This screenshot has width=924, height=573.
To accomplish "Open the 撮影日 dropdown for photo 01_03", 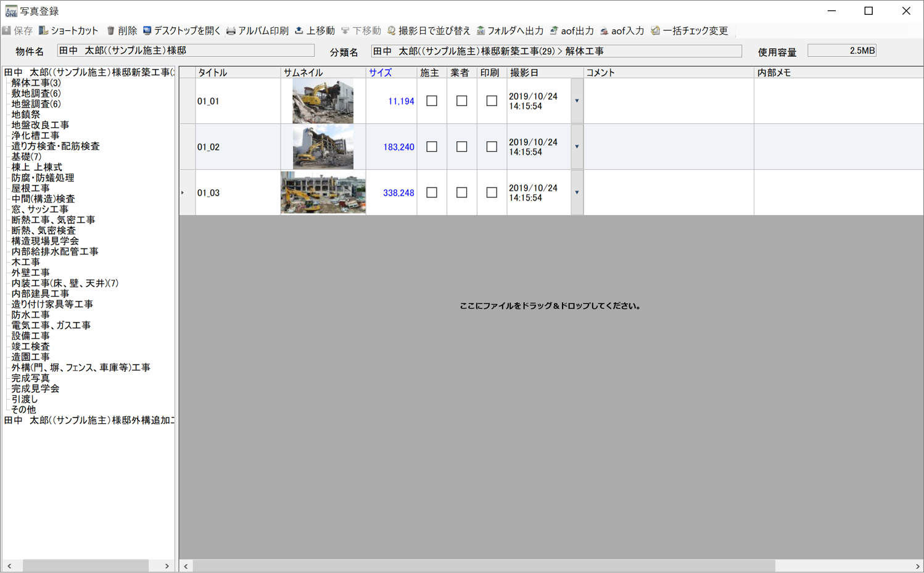I will pyautogui.click(x=576, y=192).
